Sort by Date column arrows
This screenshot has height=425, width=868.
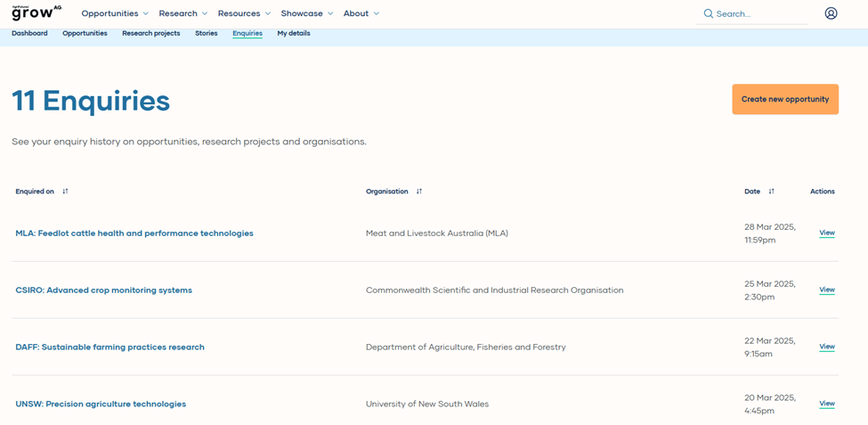tap(771, 192)
